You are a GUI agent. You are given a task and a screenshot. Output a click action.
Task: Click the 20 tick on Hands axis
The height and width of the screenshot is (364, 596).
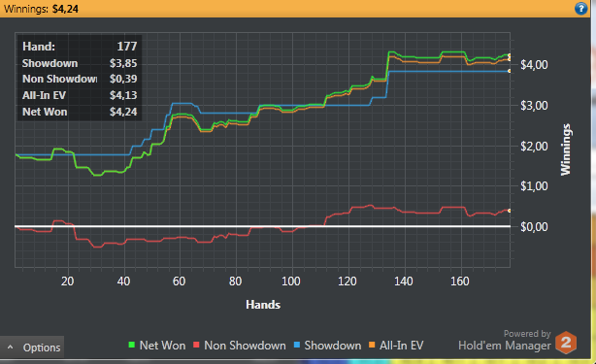pyautogui.click(x=67, y=281)
